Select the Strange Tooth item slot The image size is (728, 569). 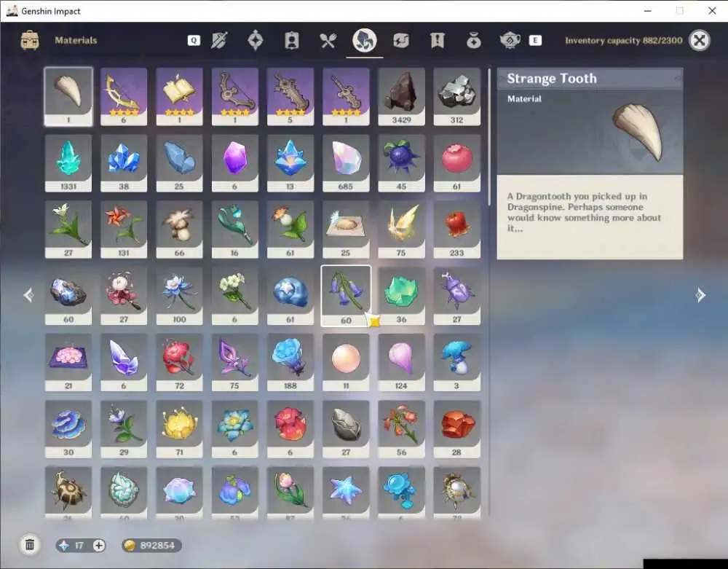click(x=68, y=97)
